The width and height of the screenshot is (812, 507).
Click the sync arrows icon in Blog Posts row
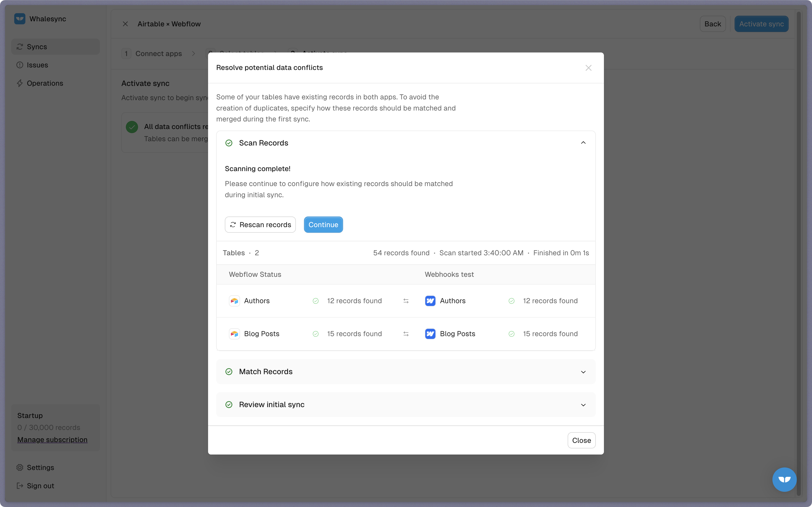click(x=406, y=334)
